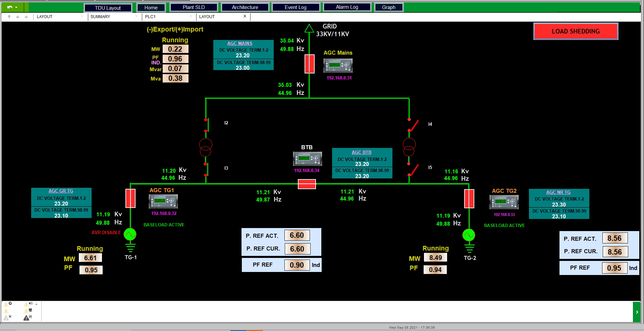The height and width of the screenshot is (331, 644).
Task: Click the TG-2 red breaker symbol
Action: (469, 199)
